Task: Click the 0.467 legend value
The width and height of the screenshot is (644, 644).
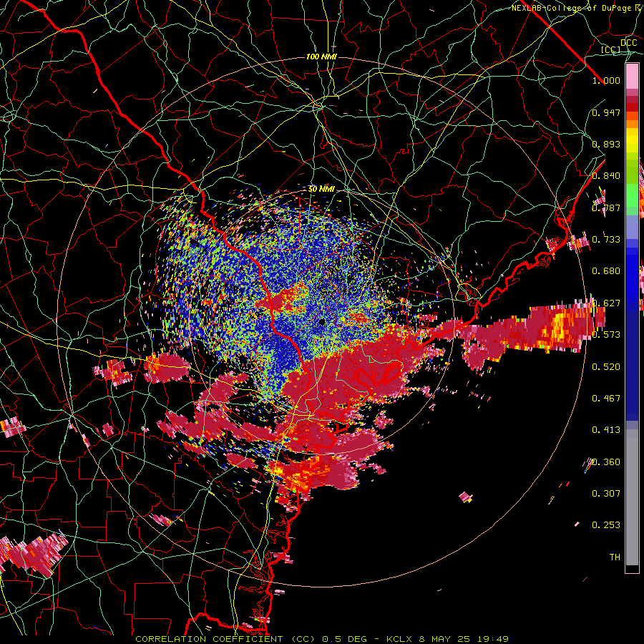Action: pos(606,398)
